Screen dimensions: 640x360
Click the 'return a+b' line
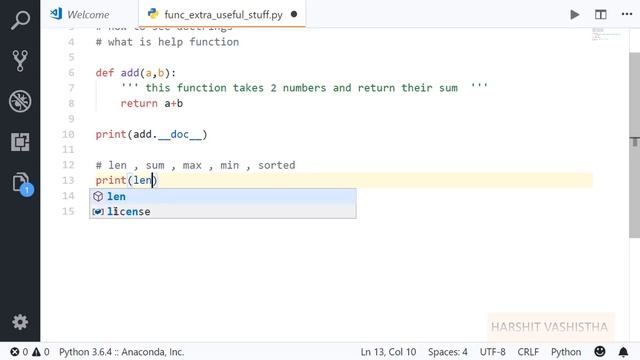pyautogui.click(x=151, y=104)
